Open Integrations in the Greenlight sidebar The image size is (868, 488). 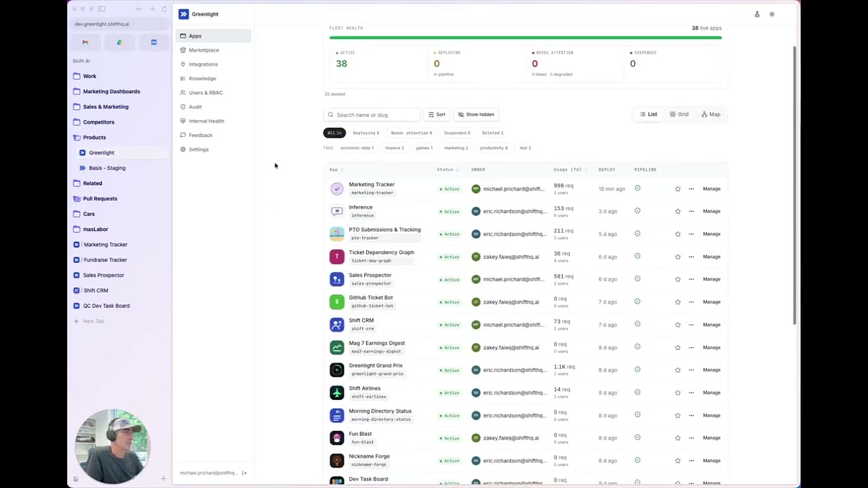[203, 64]
